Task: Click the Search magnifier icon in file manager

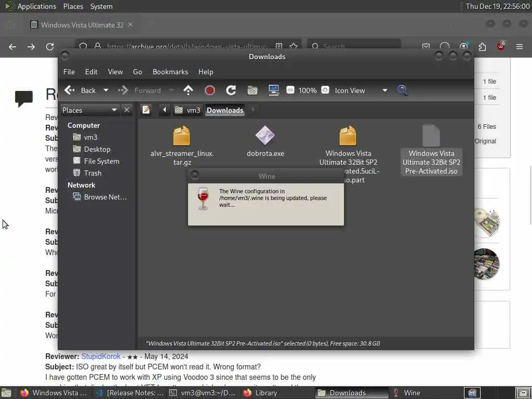Action: tap(403, 90)
